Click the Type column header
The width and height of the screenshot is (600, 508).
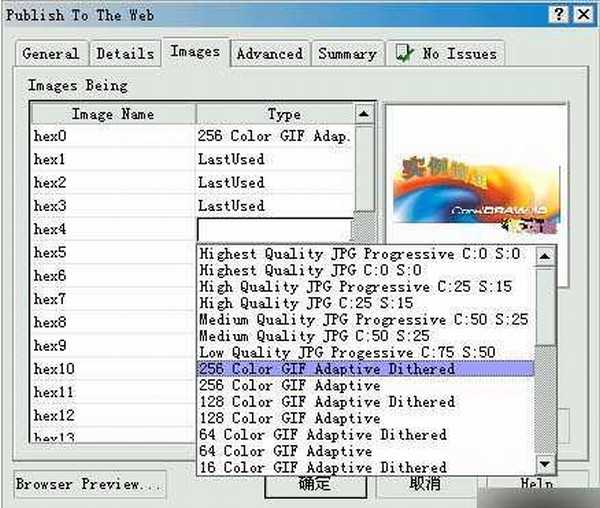pos(283,115)
